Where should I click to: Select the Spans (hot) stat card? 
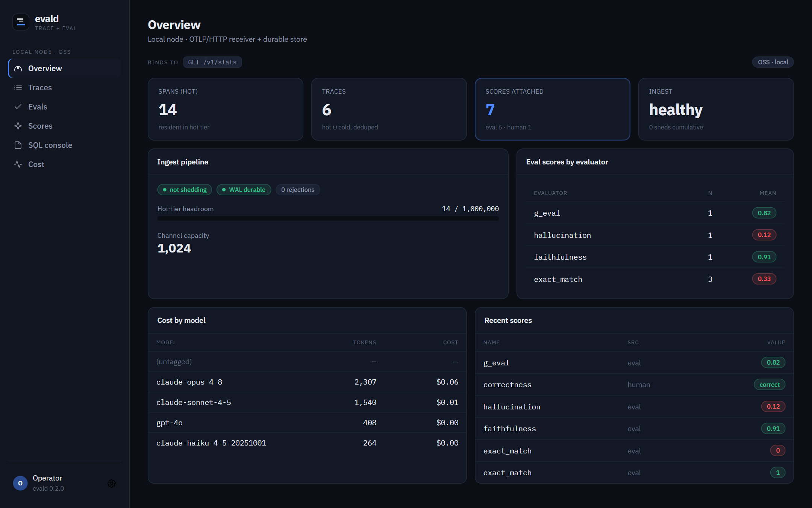coord(226,109)
